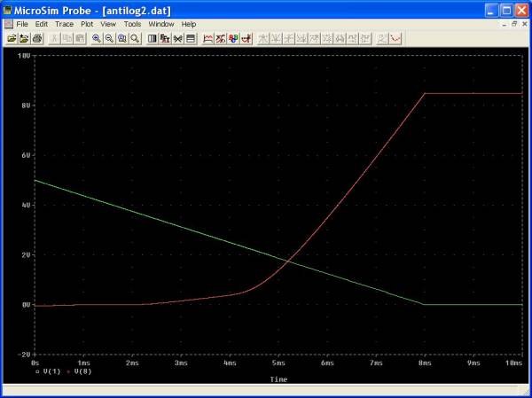Viewport: 532px width, 398px height.
Task: Open the File menu
Action: (22, 24)
